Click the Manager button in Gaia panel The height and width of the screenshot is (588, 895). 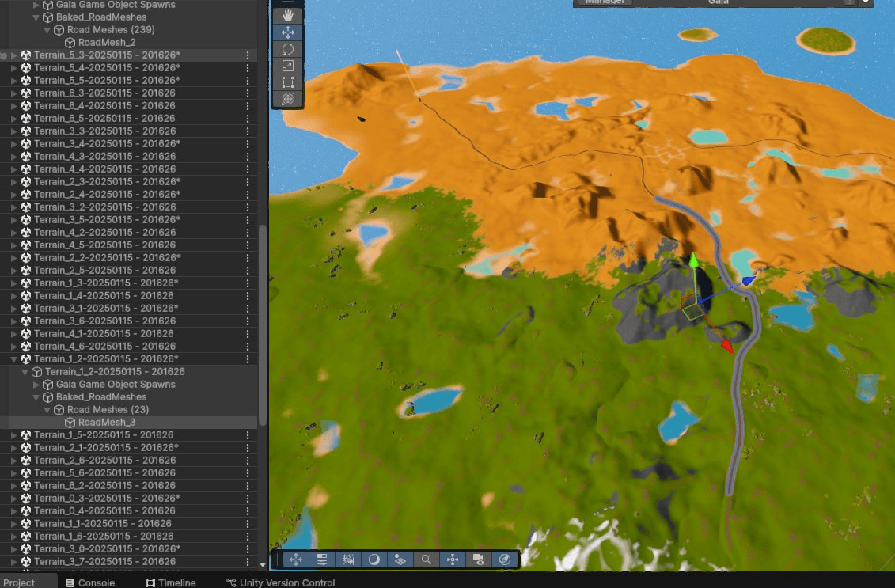coord(605,2)
